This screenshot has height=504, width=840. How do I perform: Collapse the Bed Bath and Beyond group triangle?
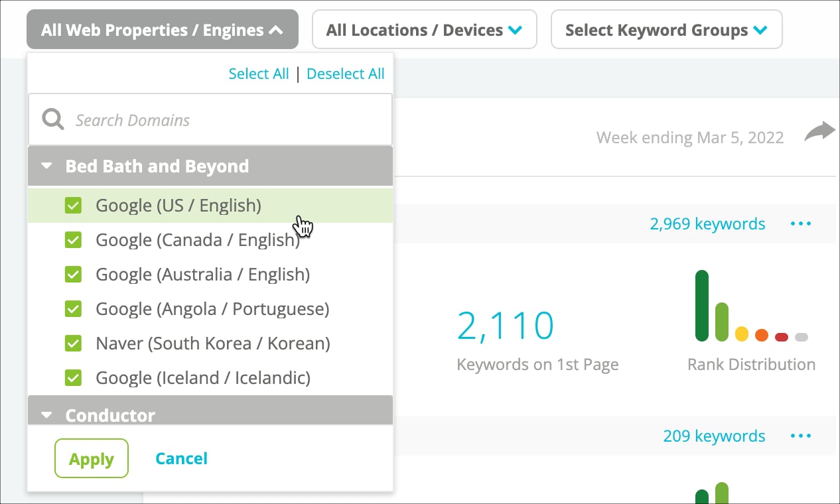click(x=46, y=166)
